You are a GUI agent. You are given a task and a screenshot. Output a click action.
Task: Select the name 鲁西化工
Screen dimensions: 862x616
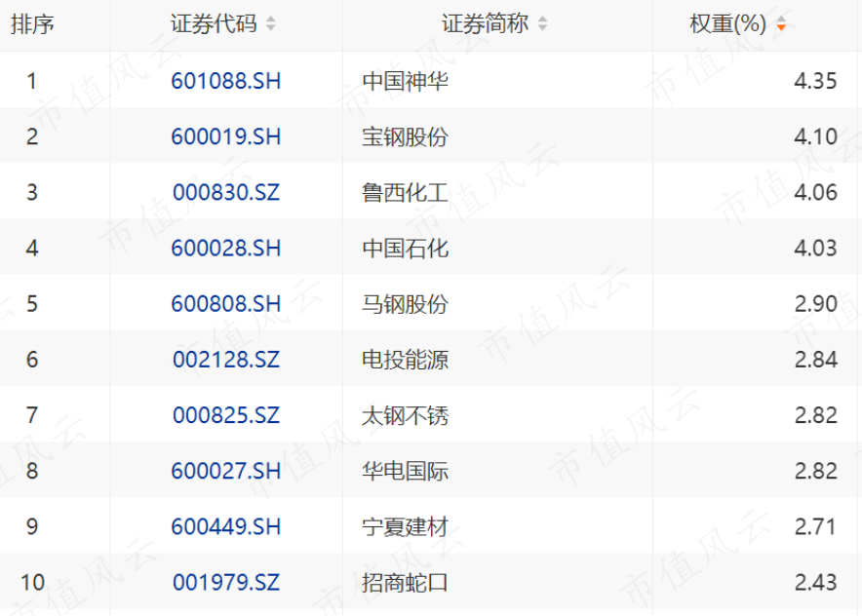click(406, 192)
